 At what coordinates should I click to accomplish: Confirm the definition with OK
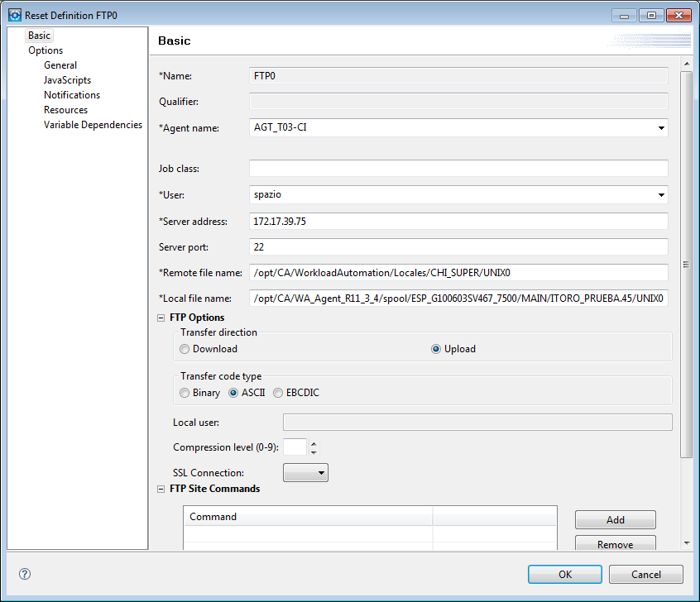coord(565,574)
